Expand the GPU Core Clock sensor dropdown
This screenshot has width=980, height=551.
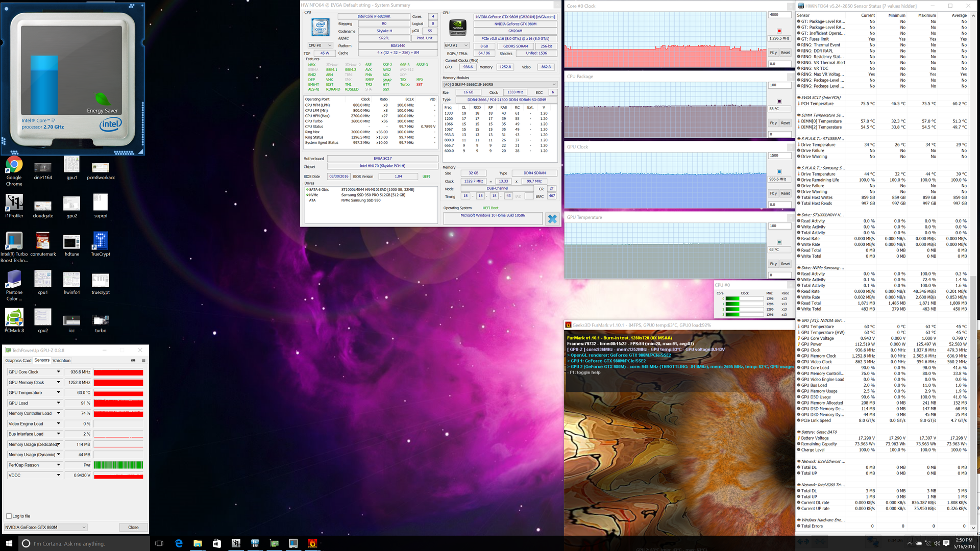click(58, 372)
